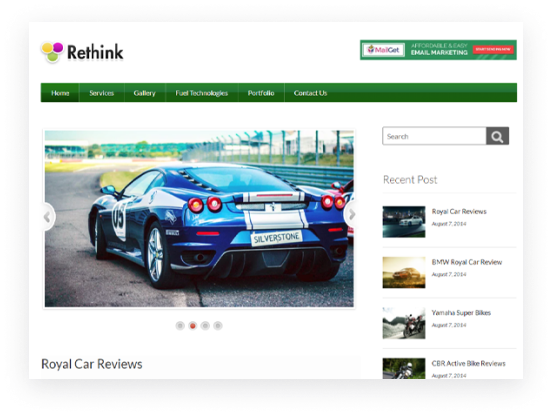Open the CBR Active Bike Reviews link
Screen dimensions: 552x415
coord(469,363)
